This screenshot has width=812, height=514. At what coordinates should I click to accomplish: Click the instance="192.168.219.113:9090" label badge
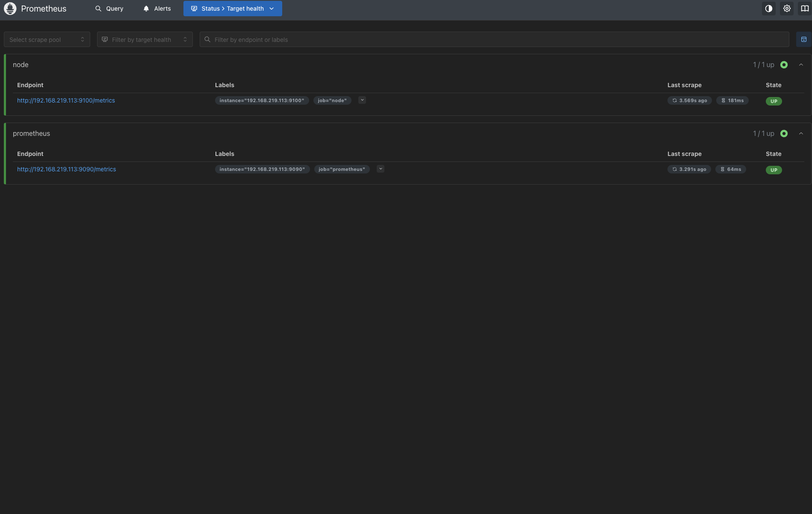262,169
